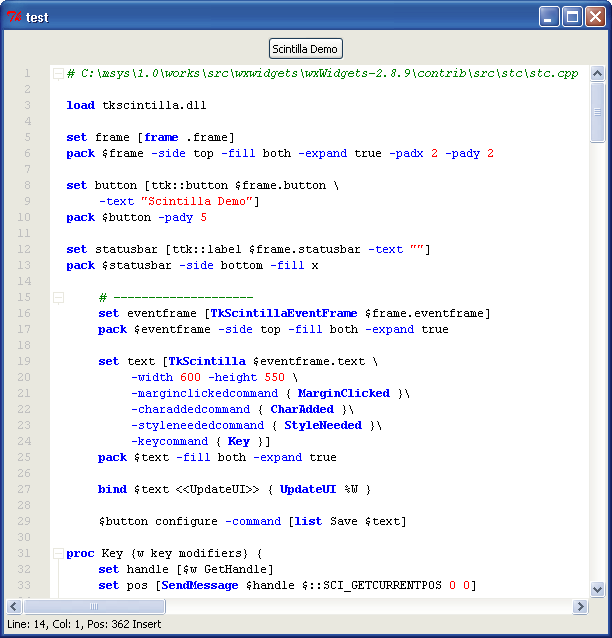The width and height of the screenshot is (612, 638).
Task: Collapse the proc Key fold on line 31
Action: pos(58,554)
